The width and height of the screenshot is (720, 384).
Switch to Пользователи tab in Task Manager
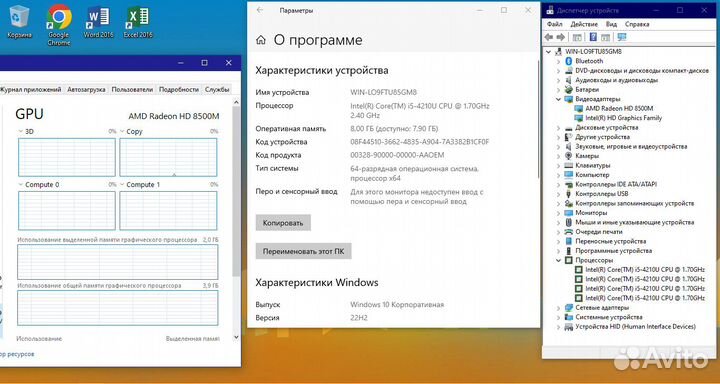[132, 90]
